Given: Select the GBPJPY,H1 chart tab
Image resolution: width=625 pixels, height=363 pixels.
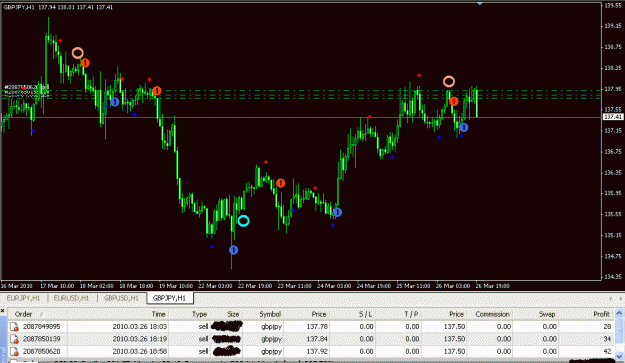Looking at the screenshot, I should click(169, 298).
